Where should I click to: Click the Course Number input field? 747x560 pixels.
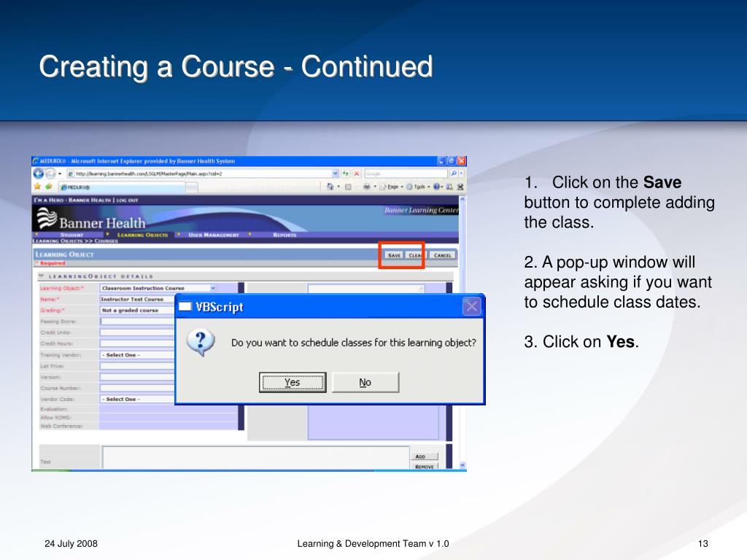coord(137,388)
